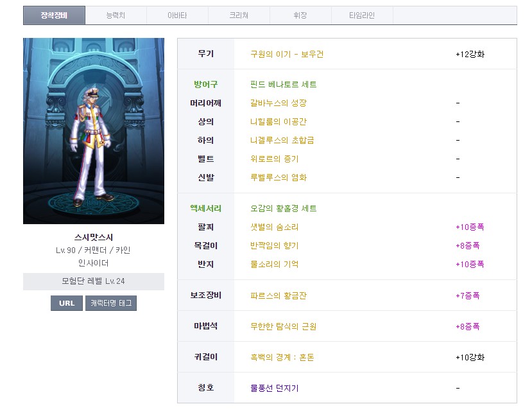Select shoulder item 갈바누스의 성장
532x413 pixels.
pyautogui.click(x=279, y=103)
